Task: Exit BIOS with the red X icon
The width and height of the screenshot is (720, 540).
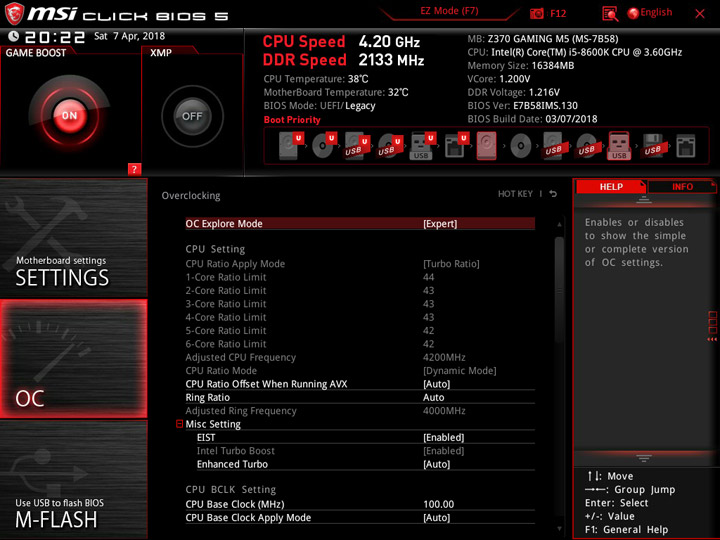Action: 700,14
